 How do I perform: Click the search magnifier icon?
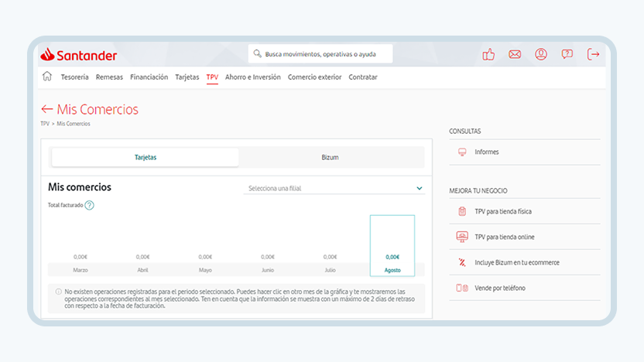pos(257,54)
